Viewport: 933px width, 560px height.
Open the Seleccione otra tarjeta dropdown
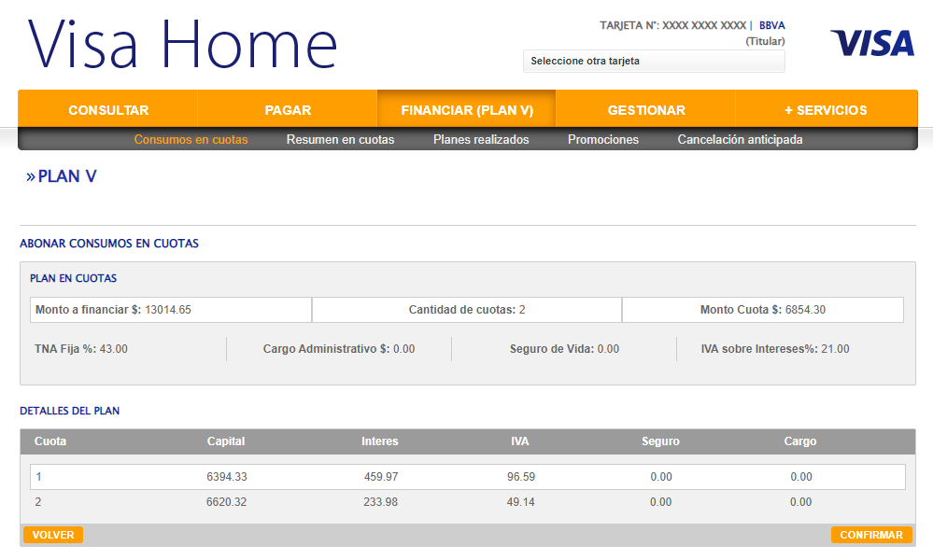pos(654,62)
